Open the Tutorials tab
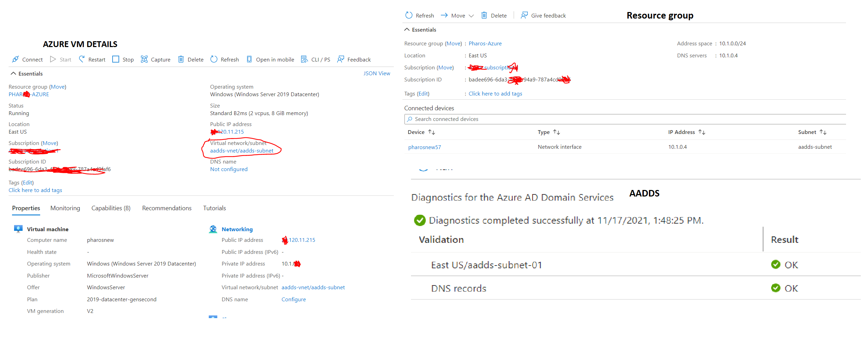This screenshot has width=868, height=360. [x=215, y=208]
